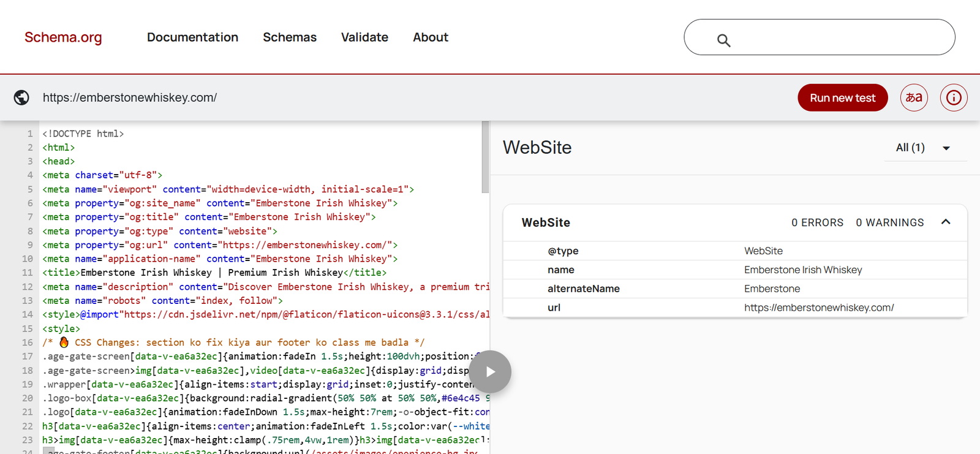Click the WebSite heading in results
Screen dimensions: 980x454
[x=537, y=148]
